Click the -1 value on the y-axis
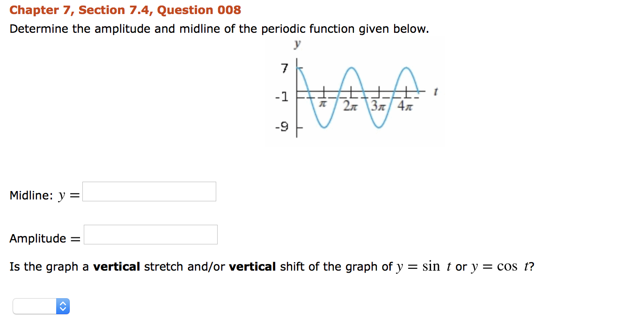 point(281,96)
